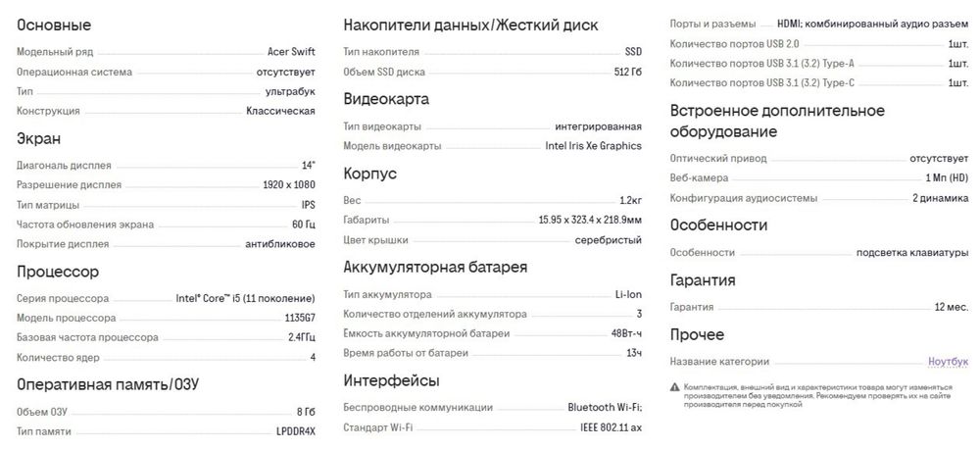The height and width of the screenshot is (450, 980).
Task: Click the Аккумуляторная батарея heading
Action: pos(436,267)
